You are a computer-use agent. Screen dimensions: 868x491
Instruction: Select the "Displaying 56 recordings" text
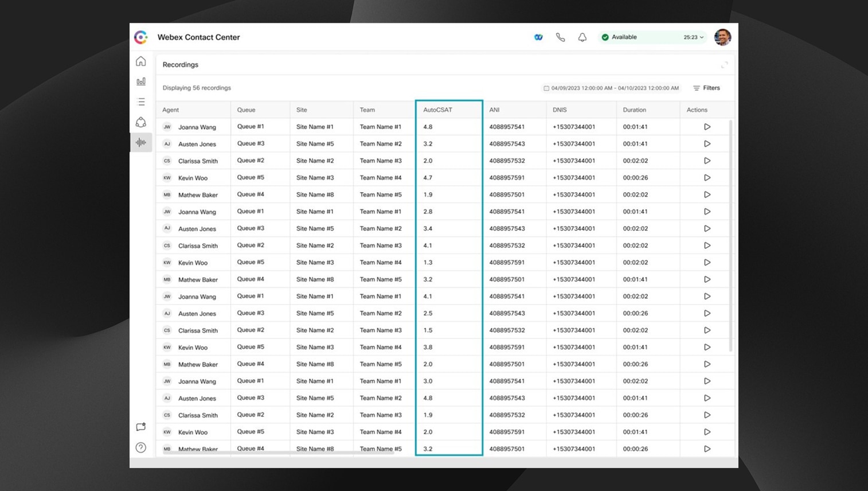[x=197, y=88]
